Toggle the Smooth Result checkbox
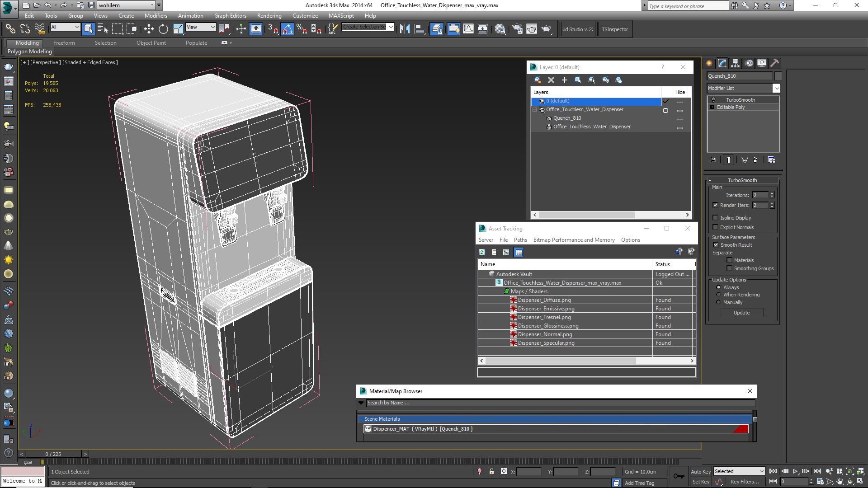 (x=716, y=244)
